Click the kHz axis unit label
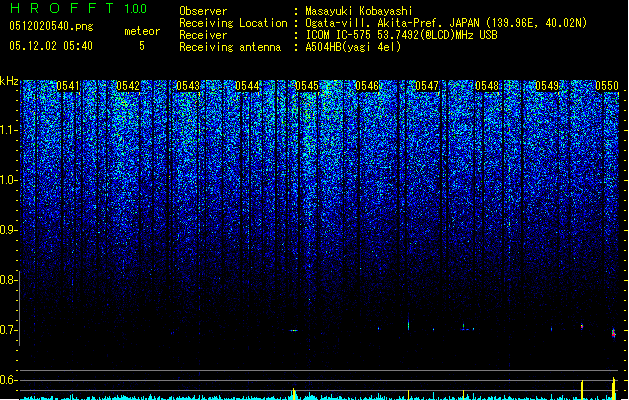The height and width of the screenshot is (400, 629). 9,81
